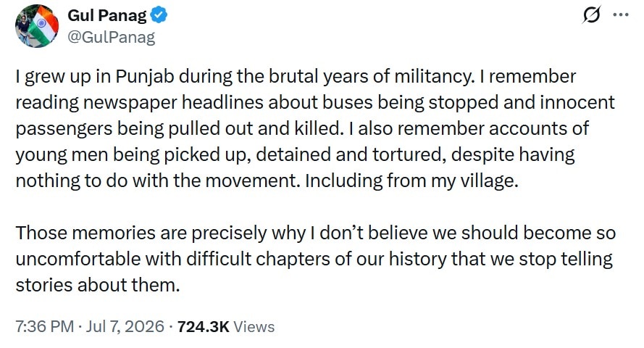Open the Jul 7, 2026 date link
Viewport: 644px width, 348px height.
coord(125,327)
